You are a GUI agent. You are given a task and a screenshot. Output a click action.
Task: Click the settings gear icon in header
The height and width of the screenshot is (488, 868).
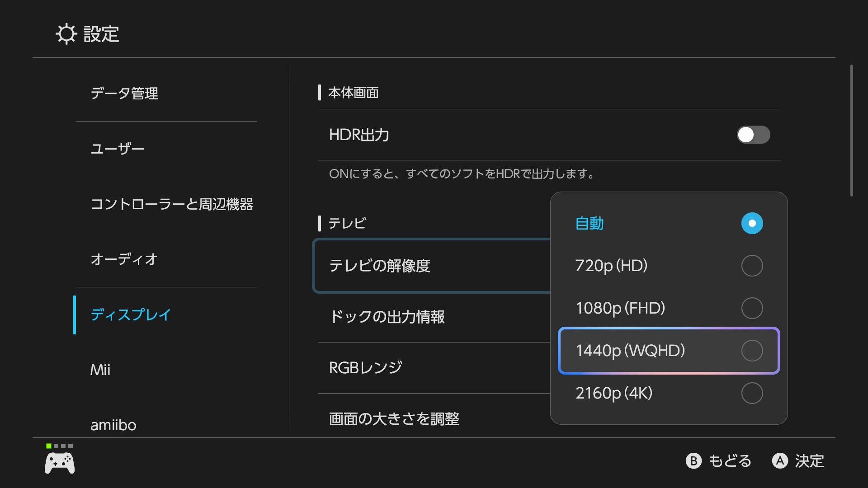click(x=66, y=34)
